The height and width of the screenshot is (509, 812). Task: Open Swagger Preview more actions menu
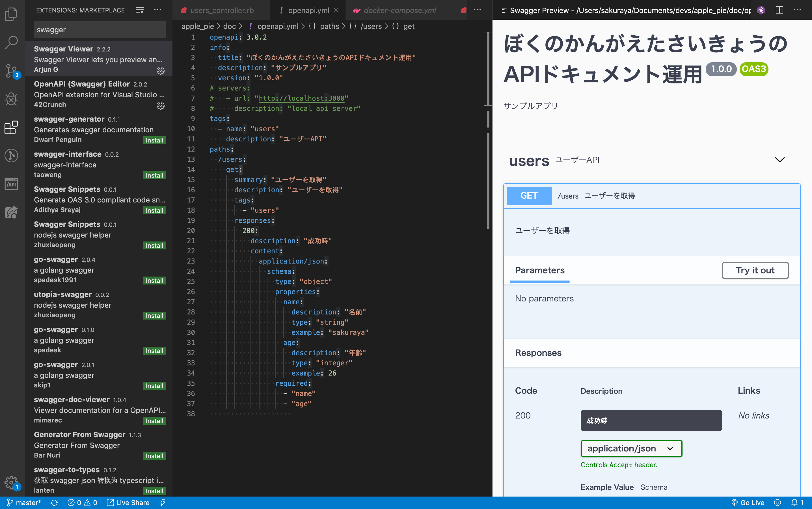point(797,10)
